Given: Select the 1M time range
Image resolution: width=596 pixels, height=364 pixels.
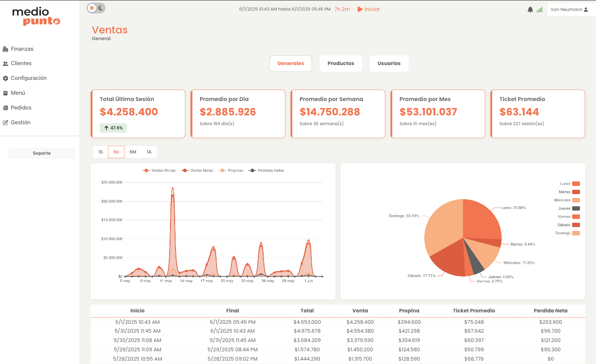Looking at the screenshot, I should click(116, 152).
